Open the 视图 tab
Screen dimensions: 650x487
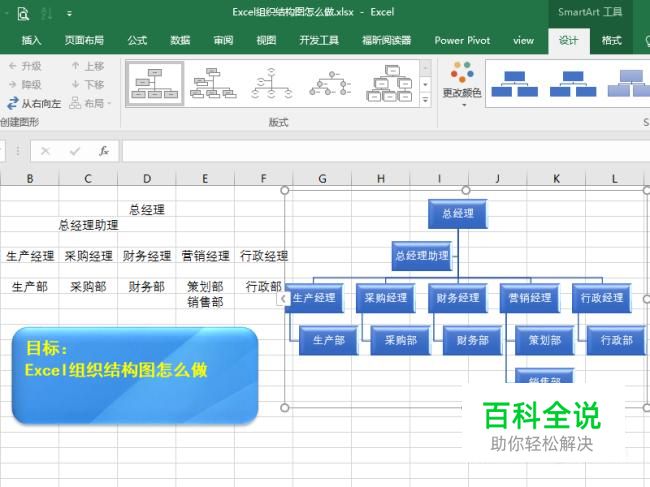click(x=266, y=40)
